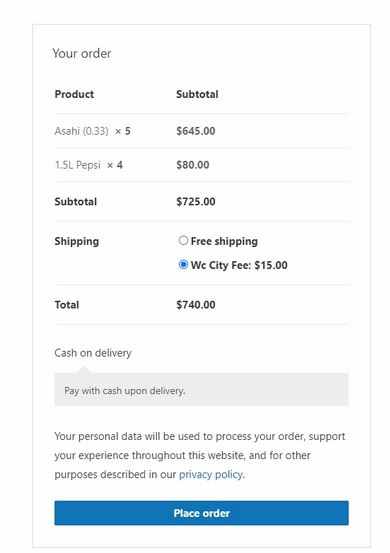Screen dimensions: 390x553
Task: Open the privacy policy link
Action: tap(211, 474)
